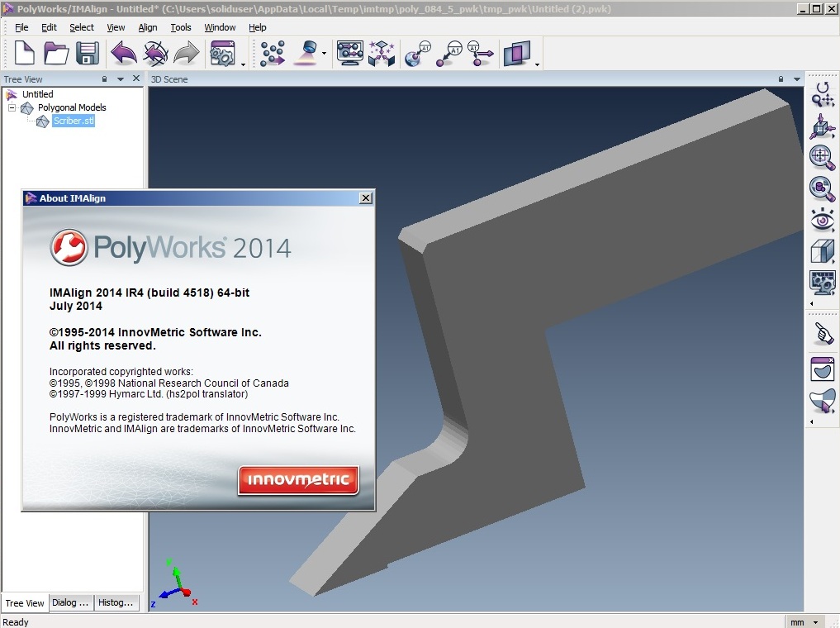Switch to the Dialog ... bottom tab
840x628 pixels.
click(71, 603)
